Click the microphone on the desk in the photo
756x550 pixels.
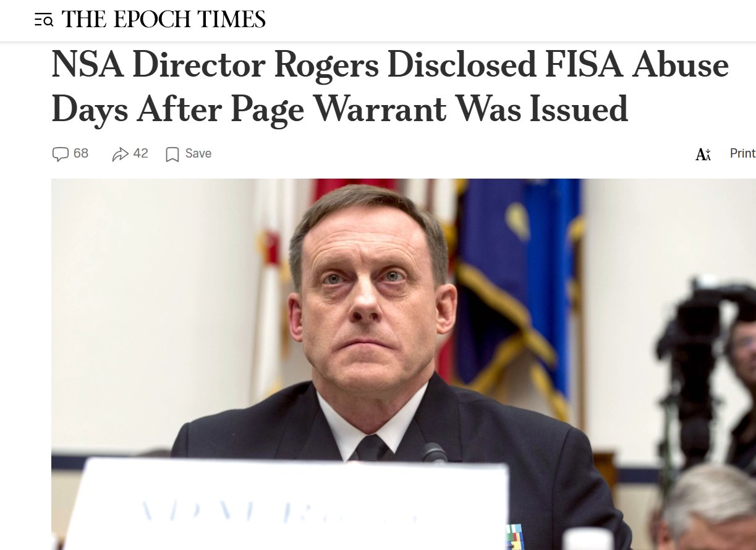[435, 453]
